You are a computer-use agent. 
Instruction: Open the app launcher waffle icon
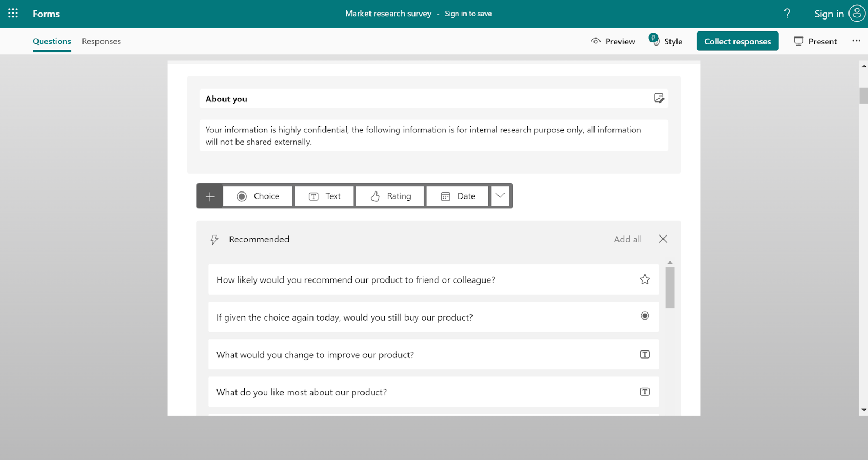(x=13, y=14)
